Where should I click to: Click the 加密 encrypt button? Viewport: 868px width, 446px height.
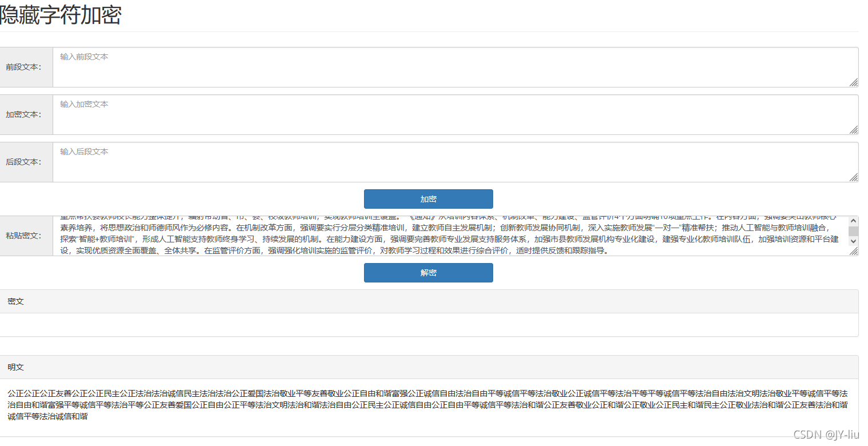(x=428, y=199)
